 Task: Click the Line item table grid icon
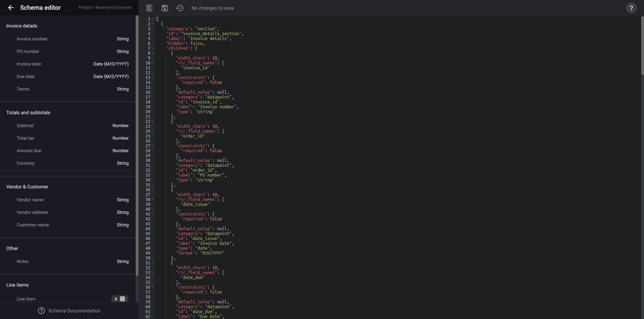click(122, 299)
